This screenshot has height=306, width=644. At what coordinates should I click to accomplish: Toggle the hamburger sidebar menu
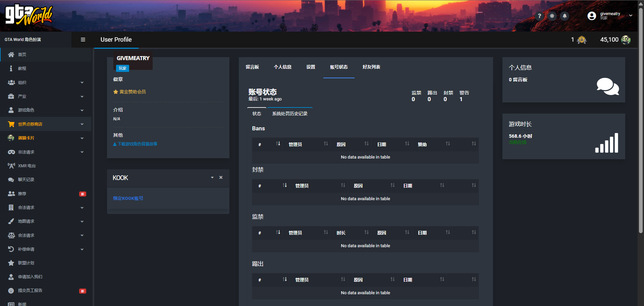pos(83,40)
